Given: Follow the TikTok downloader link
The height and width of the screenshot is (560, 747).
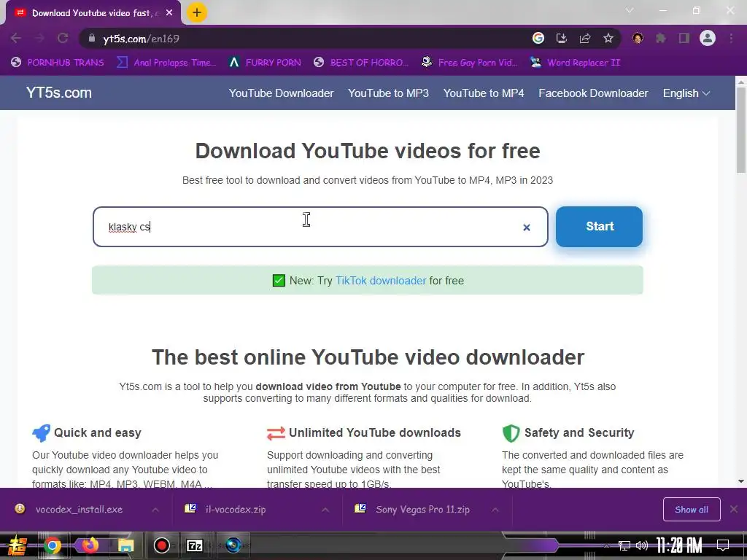Looking at the screenshot, I should [x=381, y=281].
